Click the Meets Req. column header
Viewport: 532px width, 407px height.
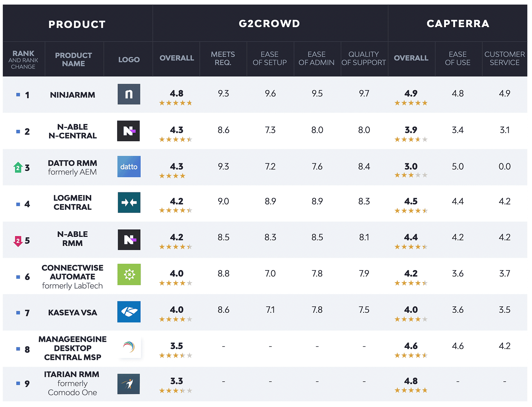pos(223,58)
